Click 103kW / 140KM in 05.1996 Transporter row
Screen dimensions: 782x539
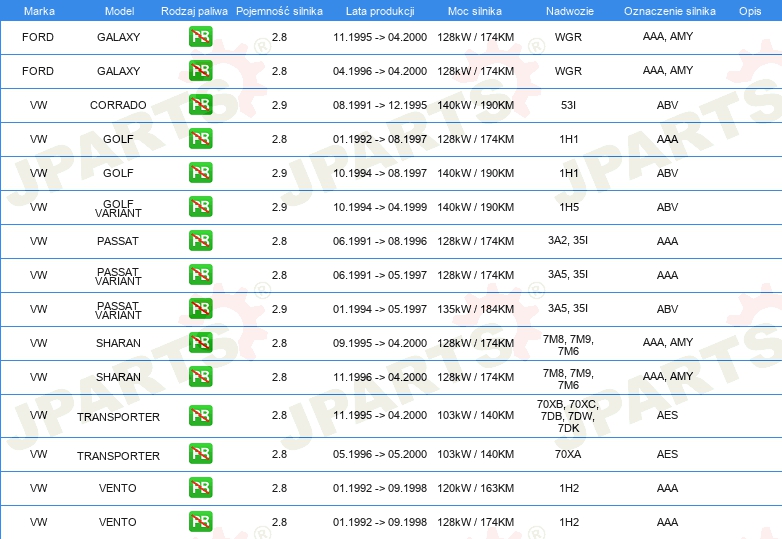[x=476, y=454]
